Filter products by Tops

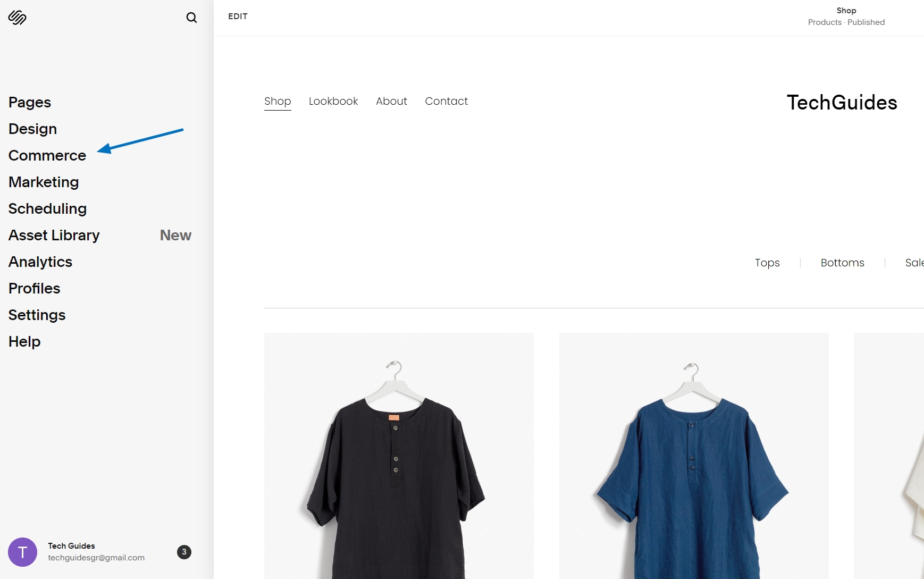point(767,263)
